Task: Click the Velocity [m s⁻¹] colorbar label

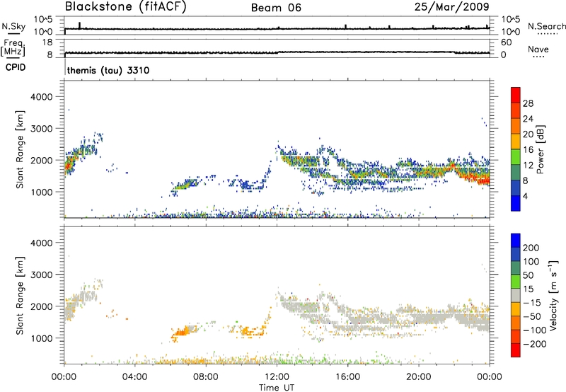Action: click(553, 295)
